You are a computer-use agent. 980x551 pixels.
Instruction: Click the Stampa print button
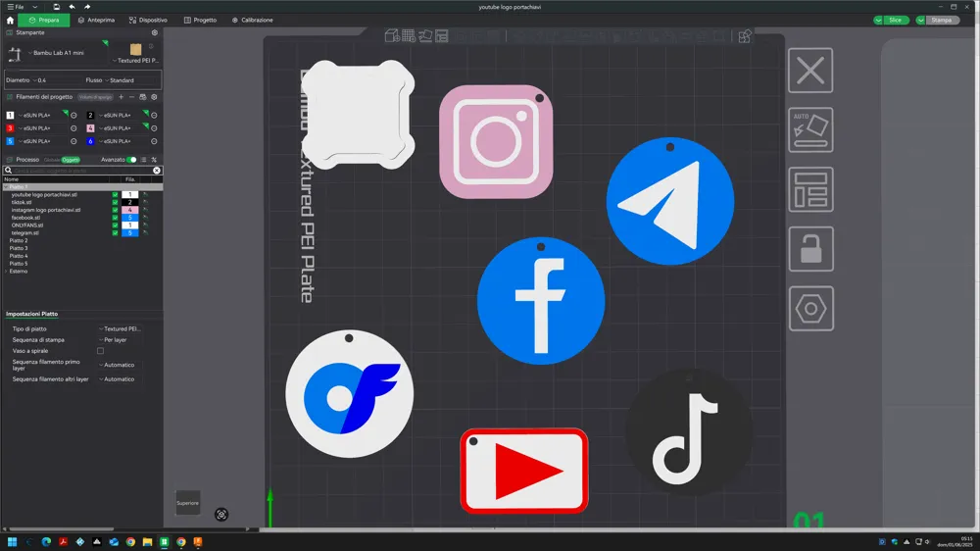[x=942, y=20]
